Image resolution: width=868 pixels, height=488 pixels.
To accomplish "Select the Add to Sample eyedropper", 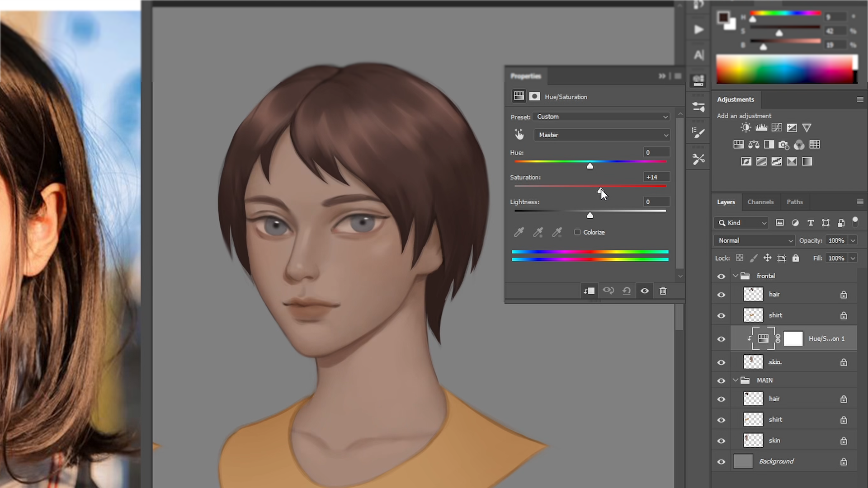I will pos(538,232).
